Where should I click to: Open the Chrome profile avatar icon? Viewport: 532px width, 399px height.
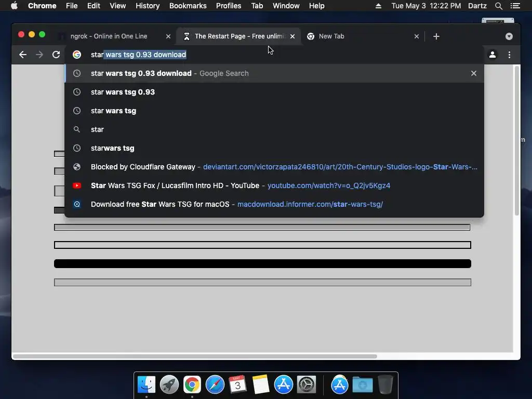[493, 55]
